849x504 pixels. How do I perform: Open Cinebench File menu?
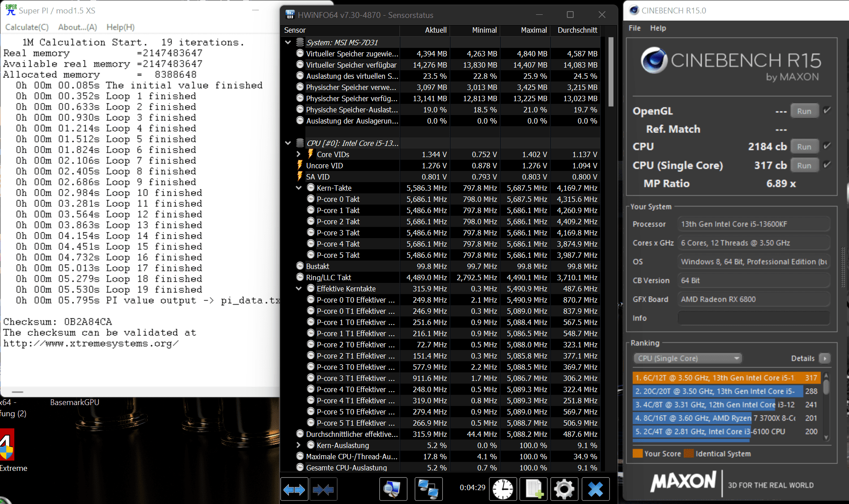(x=635, y=28)
